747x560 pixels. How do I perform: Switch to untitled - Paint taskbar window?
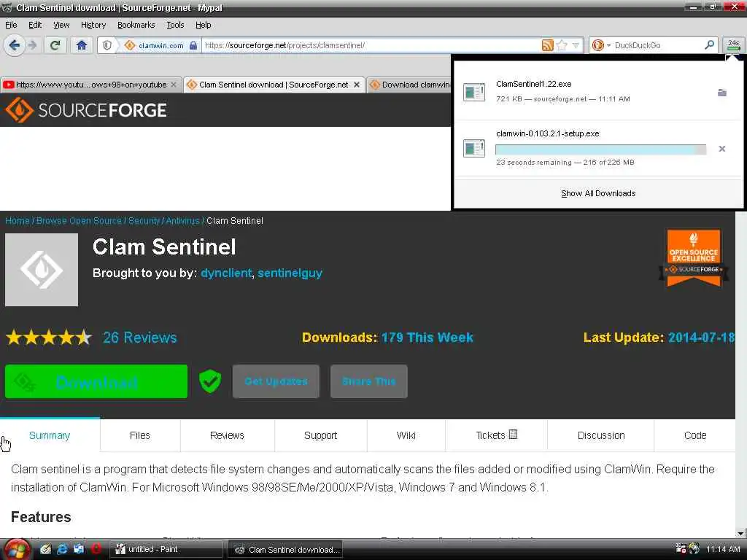pos(167,549)
